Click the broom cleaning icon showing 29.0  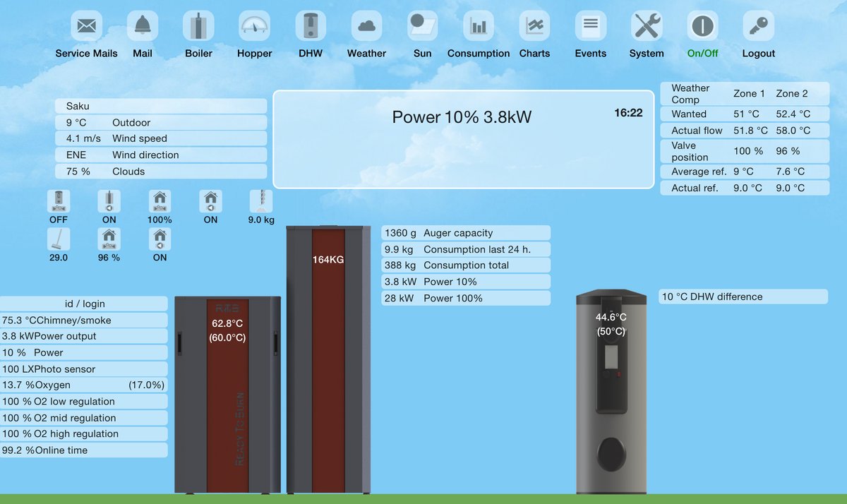click(59, 239)
